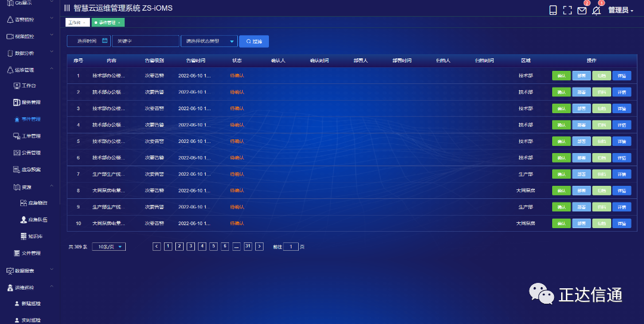644x324 pixels.
Task: Open 新建巡检 under 运维巡检
Action: pos(27,304)
